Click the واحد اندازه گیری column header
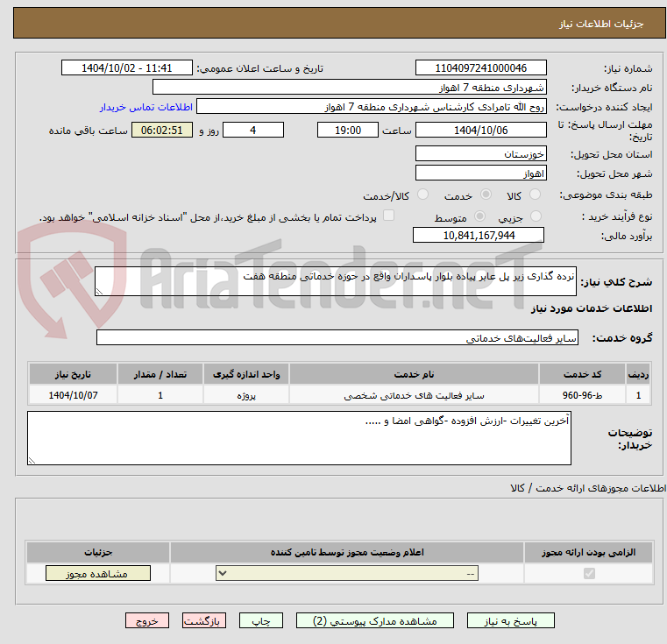 246,374
